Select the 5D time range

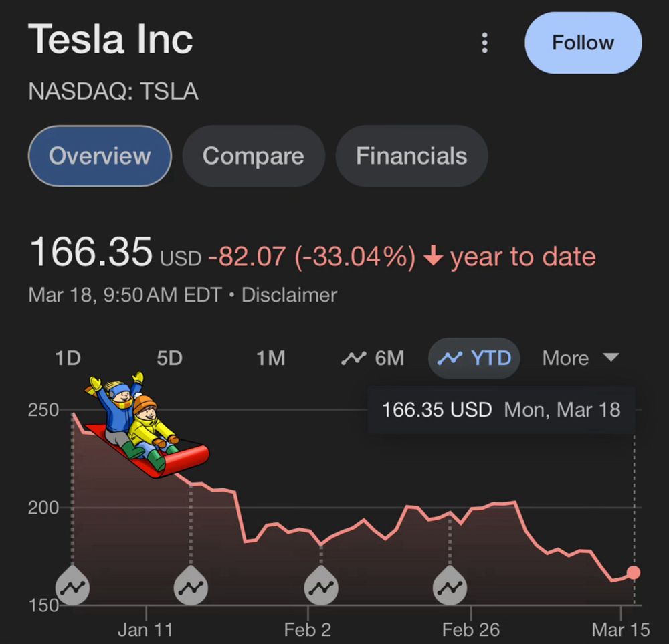(x=169, y=358)
